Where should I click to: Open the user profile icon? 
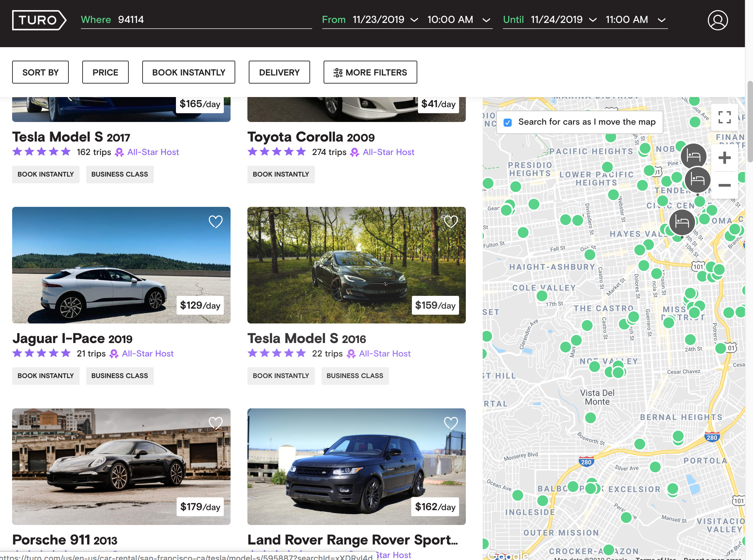tap(717, 20)
